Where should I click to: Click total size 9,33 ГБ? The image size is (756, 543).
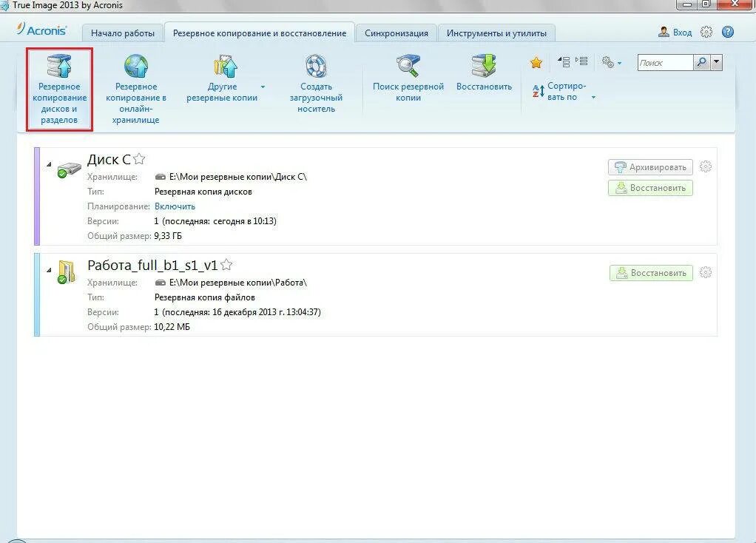coord(168,236)
